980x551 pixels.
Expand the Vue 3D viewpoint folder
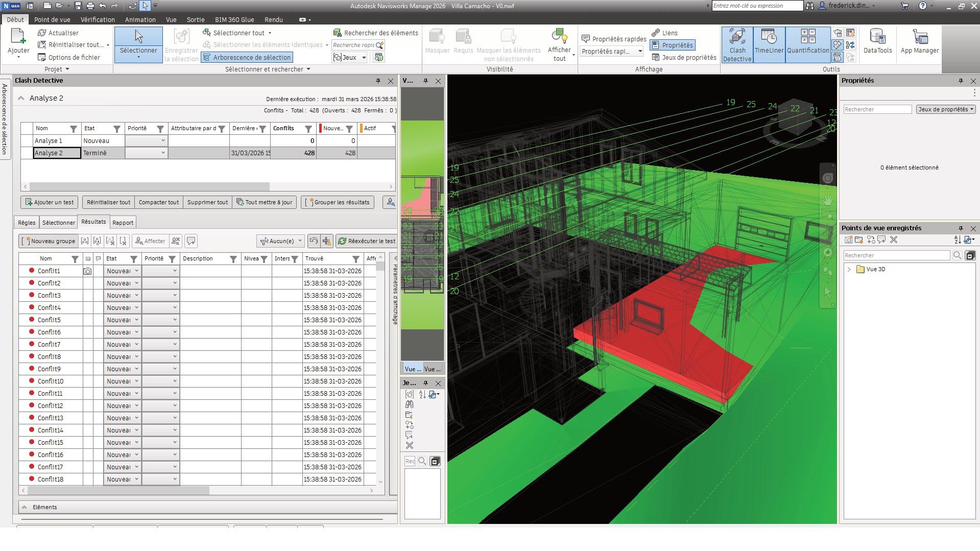click(x=849, y=269)
